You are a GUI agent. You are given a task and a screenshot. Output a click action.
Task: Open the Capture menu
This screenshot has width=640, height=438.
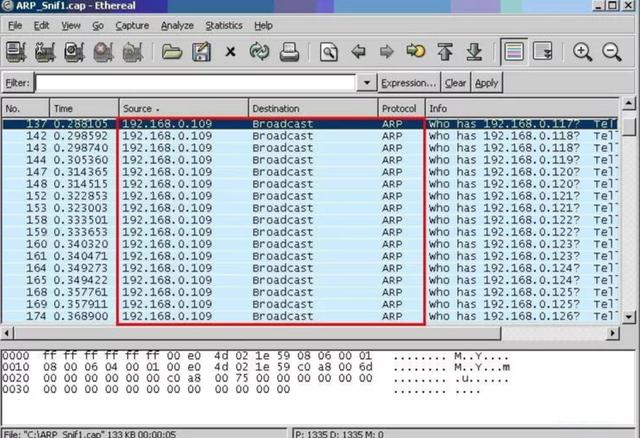point(132,26)
